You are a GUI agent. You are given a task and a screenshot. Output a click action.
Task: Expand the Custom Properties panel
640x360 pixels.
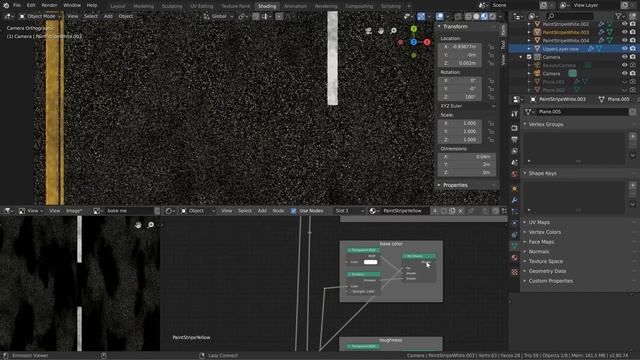pos(525,281)
